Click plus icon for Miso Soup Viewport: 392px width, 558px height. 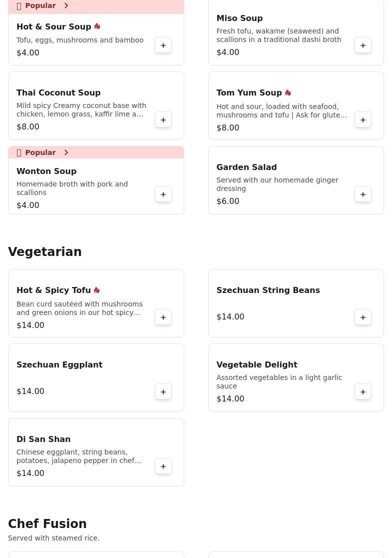coord(363,45)
